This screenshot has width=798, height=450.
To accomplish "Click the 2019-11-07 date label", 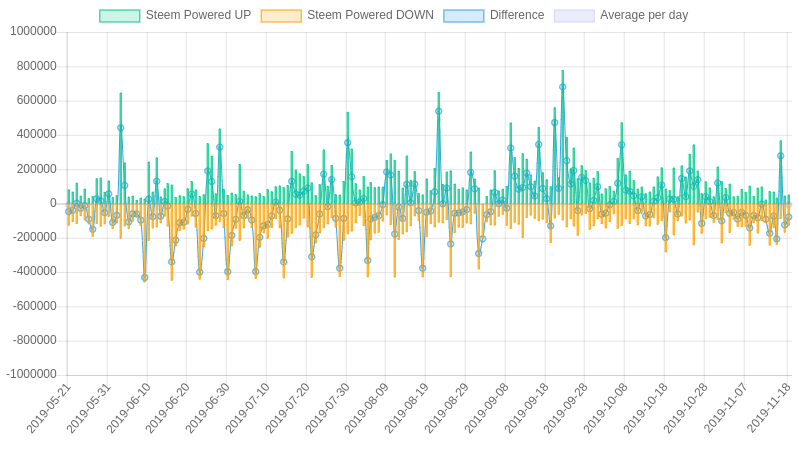I will (725, 408).
